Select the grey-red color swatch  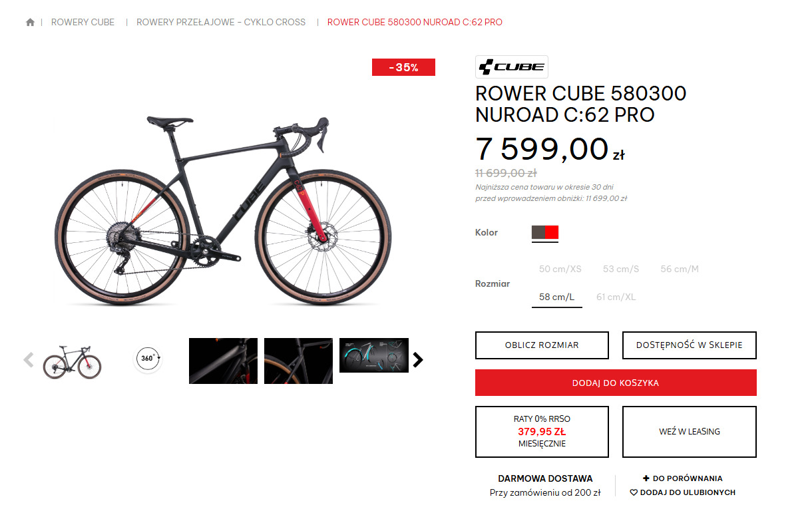(545, 232)
